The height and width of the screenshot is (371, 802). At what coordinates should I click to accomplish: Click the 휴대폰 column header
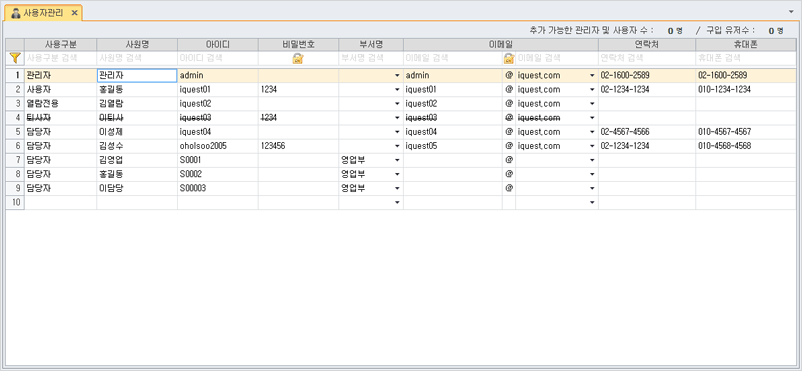pos(748,45)
